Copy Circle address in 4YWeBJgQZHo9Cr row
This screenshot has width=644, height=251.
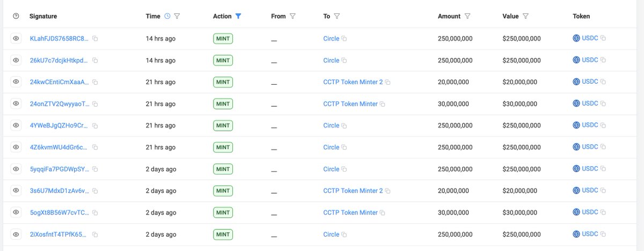coord(345,125)
